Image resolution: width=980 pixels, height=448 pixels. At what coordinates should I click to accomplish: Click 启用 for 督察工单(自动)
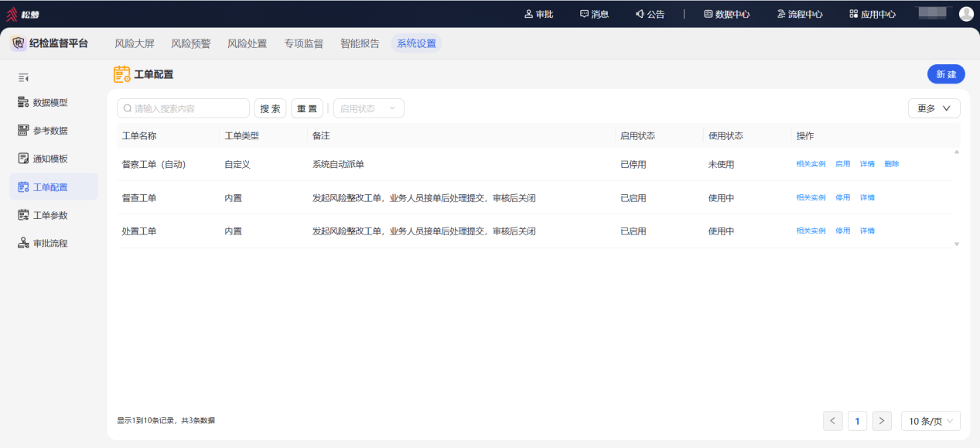(x=842, y=164)
